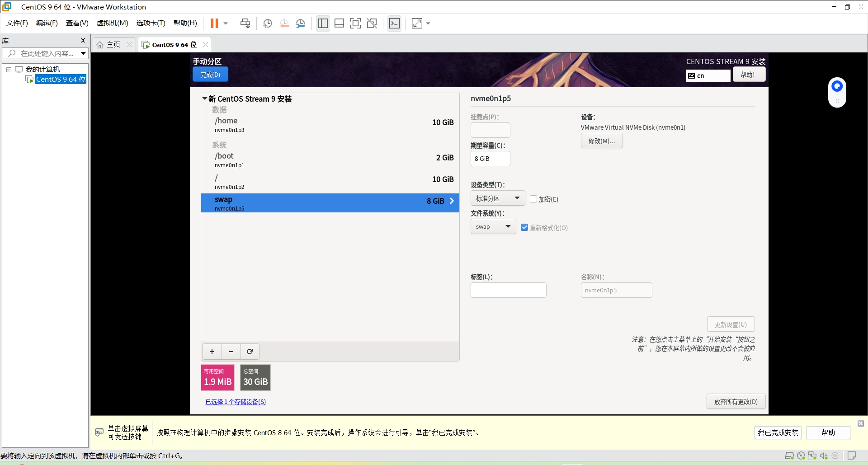868x465 pixels.
Task: Click the 帮助 button in the hint bar
Action: [828, 432]
